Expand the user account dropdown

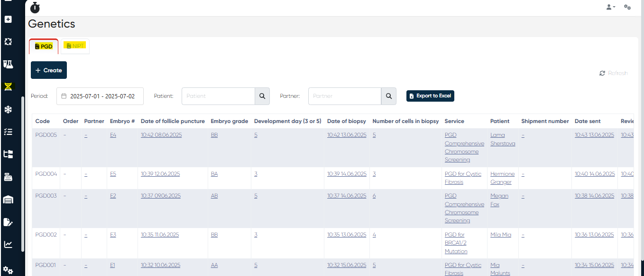(x=610, y=7)
